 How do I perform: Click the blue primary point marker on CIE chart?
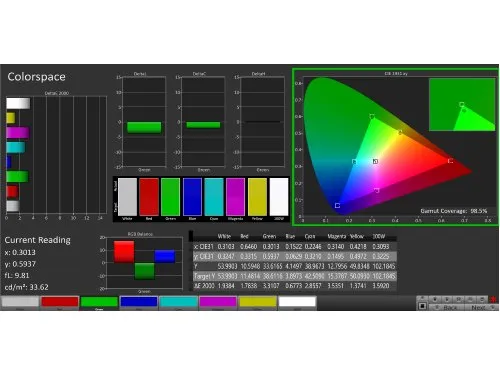click(x=337, y=205)
